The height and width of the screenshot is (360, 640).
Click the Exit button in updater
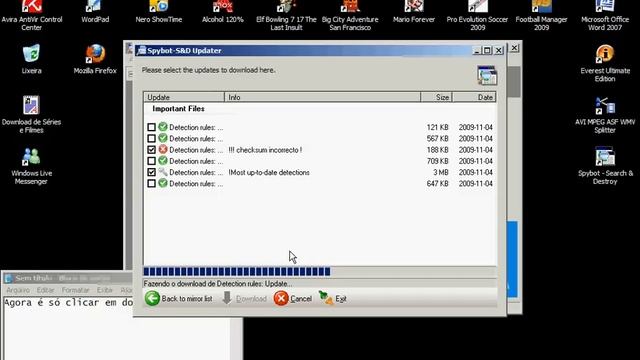coord(333,298)
